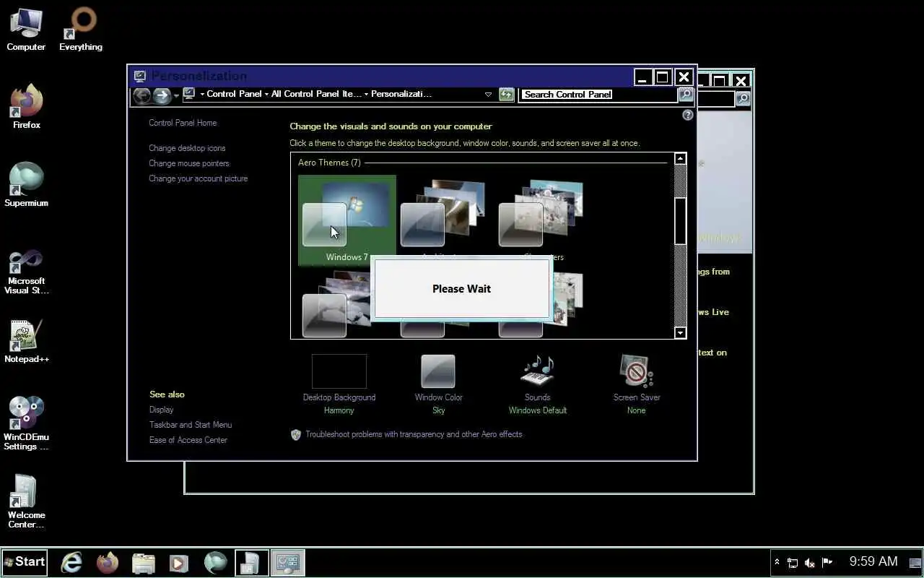Go forward using the navigation Forward arrow
924x578 pixels.
(x=162, y=95)
